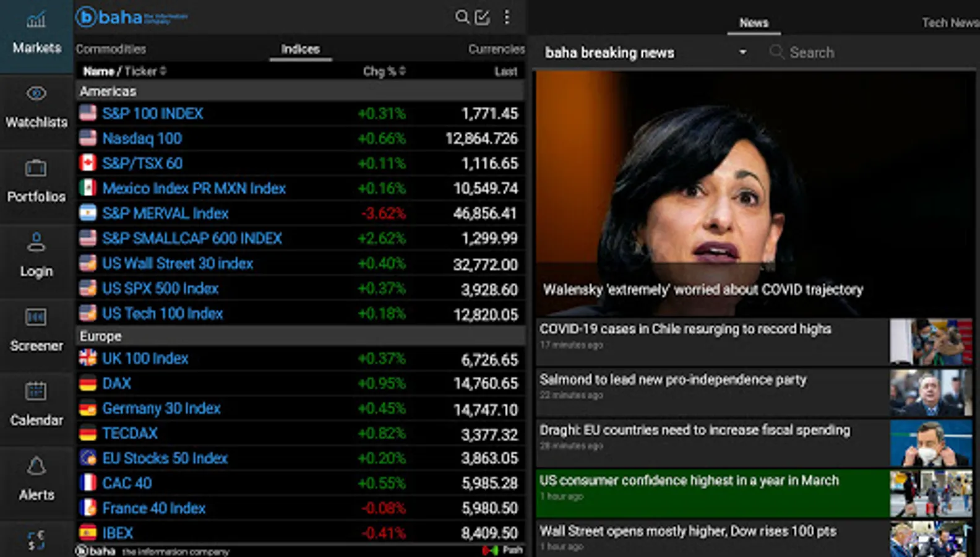Click the Chile COVID article thumbnail
The height and width of the screenshot is (557, 980).
tap(931, 341)
